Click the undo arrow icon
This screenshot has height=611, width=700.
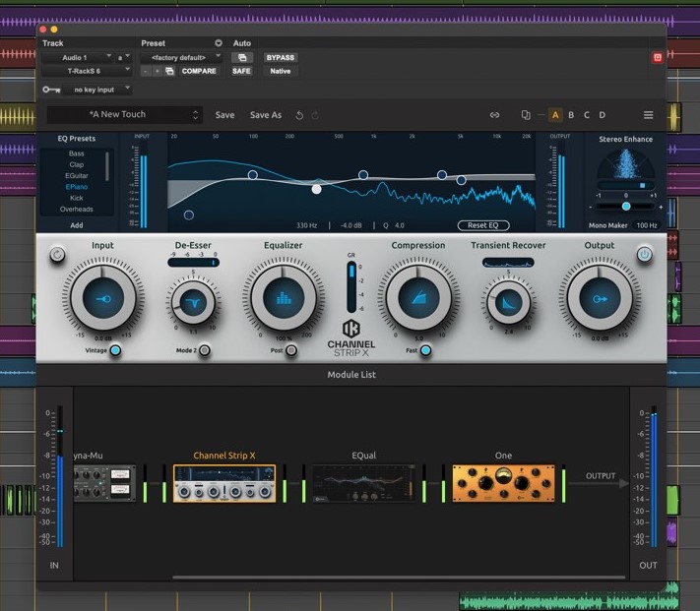(299, 115)
